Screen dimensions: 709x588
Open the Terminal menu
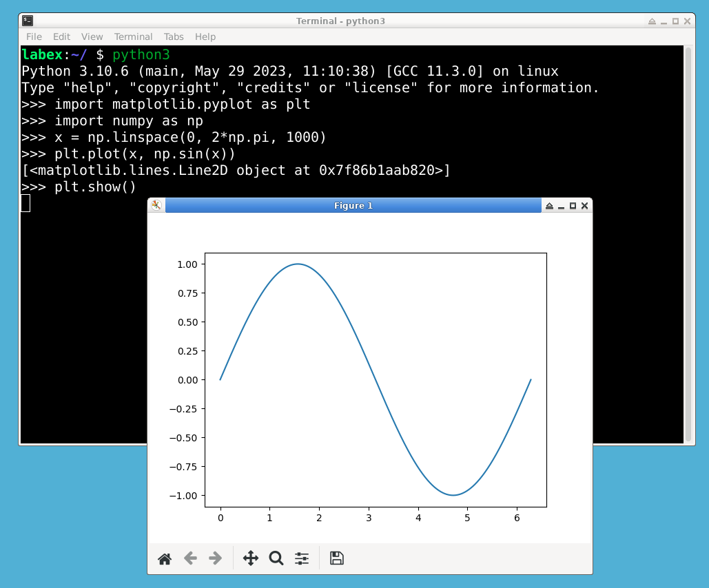coord(133,36)
